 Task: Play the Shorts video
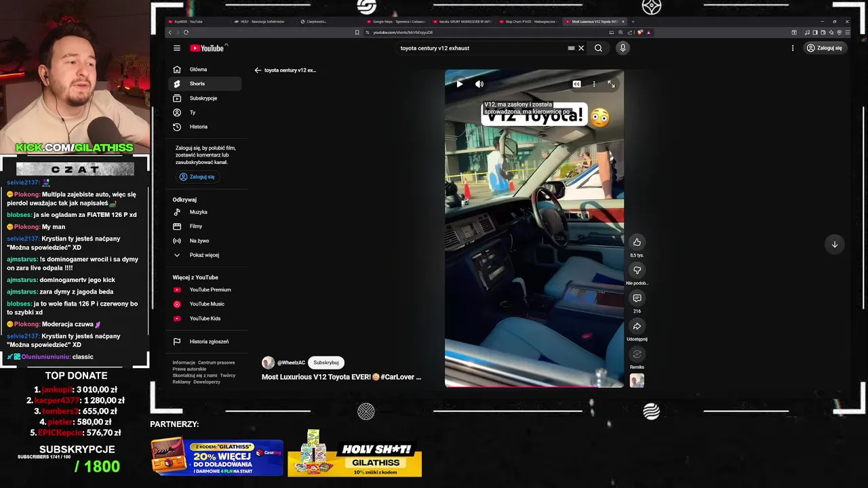click(459, 84)
